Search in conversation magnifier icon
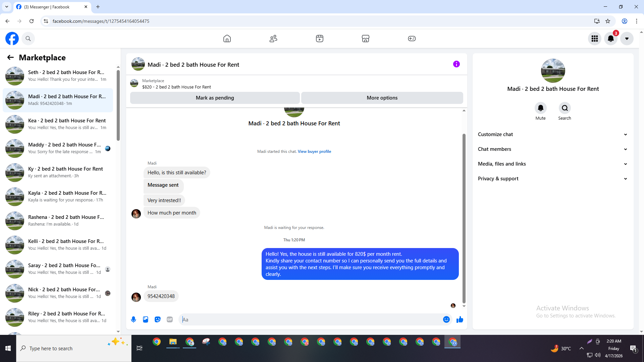 click(565, 108)
